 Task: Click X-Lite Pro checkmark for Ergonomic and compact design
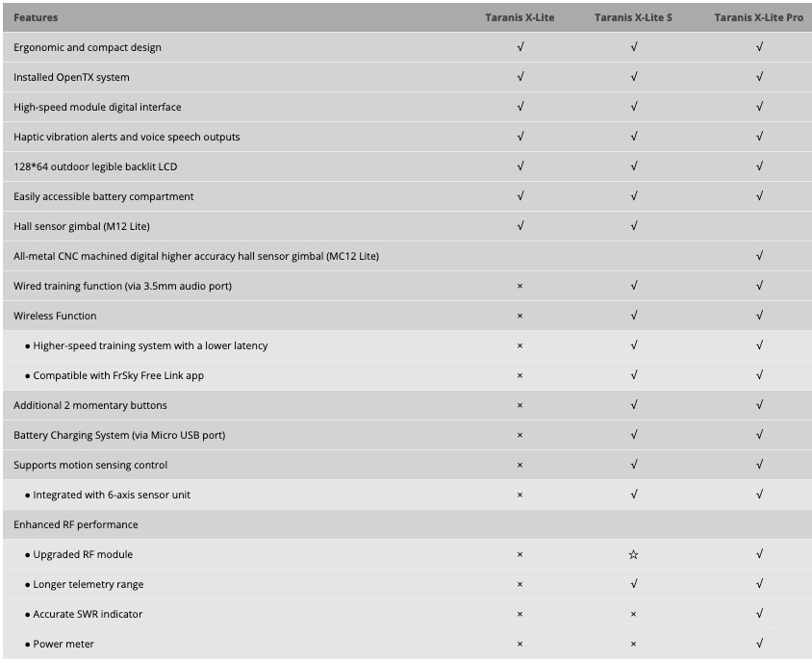coord(759,47)
